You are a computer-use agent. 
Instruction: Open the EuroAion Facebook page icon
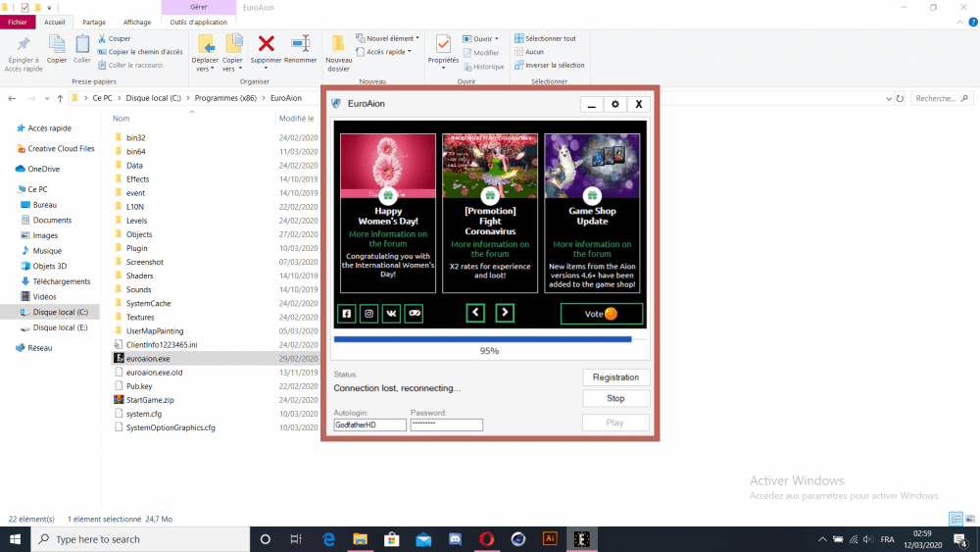click(347, 314)
